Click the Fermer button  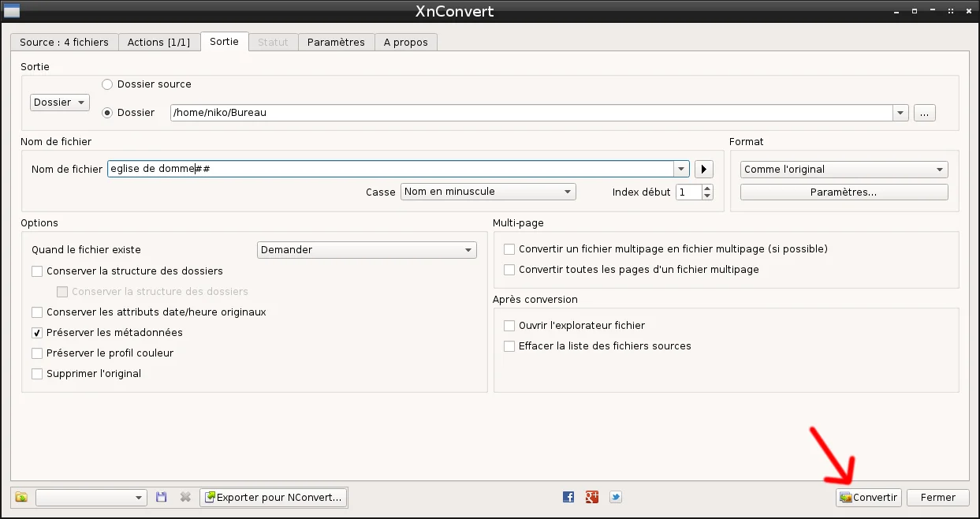[938, 498]
